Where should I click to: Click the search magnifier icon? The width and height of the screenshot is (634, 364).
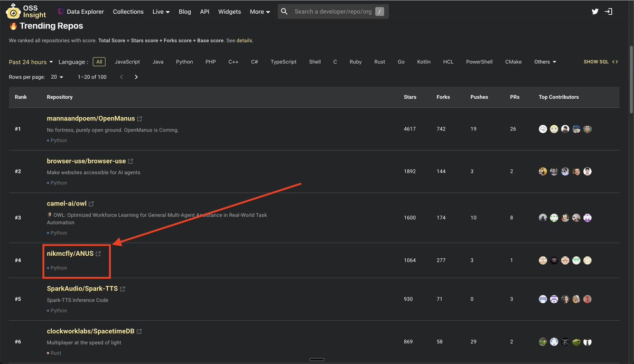click(x=283, y=11)
